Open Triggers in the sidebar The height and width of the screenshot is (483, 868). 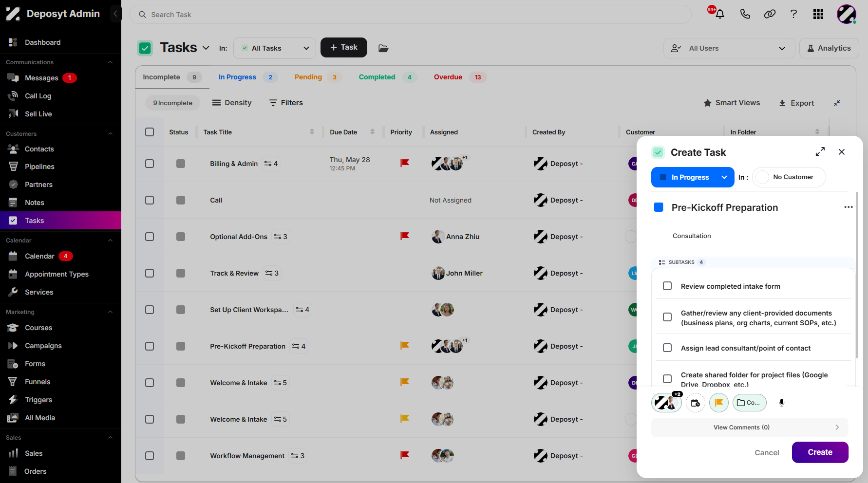coord(38,400)
